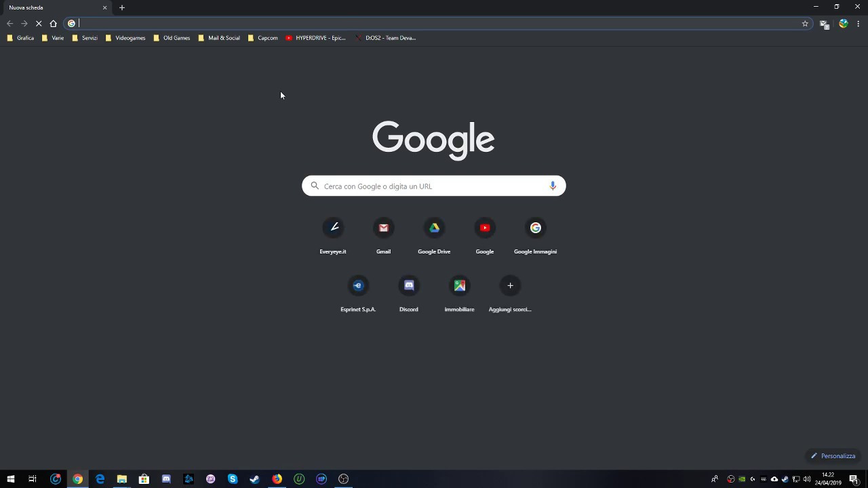Open Task View in the taskbar
Viewport: 868px width, 488px height.
[x=33, y=479]
